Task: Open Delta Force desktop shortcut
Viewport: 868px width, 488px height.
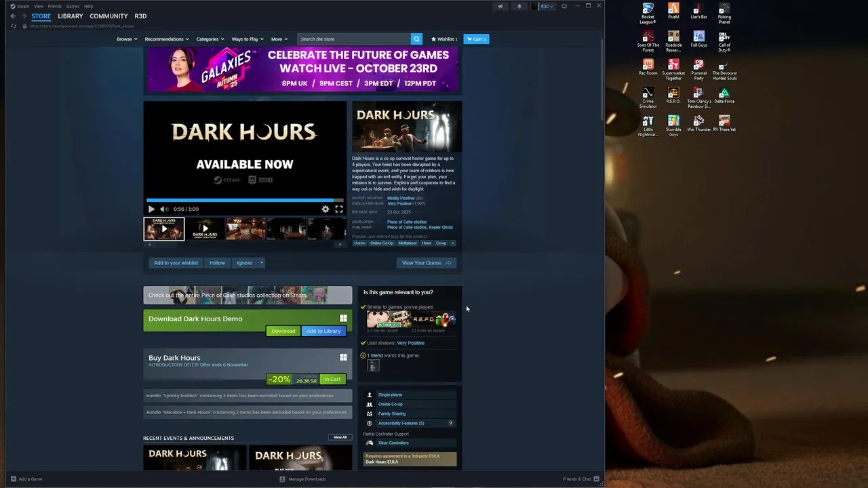Action: pos(724,95)
